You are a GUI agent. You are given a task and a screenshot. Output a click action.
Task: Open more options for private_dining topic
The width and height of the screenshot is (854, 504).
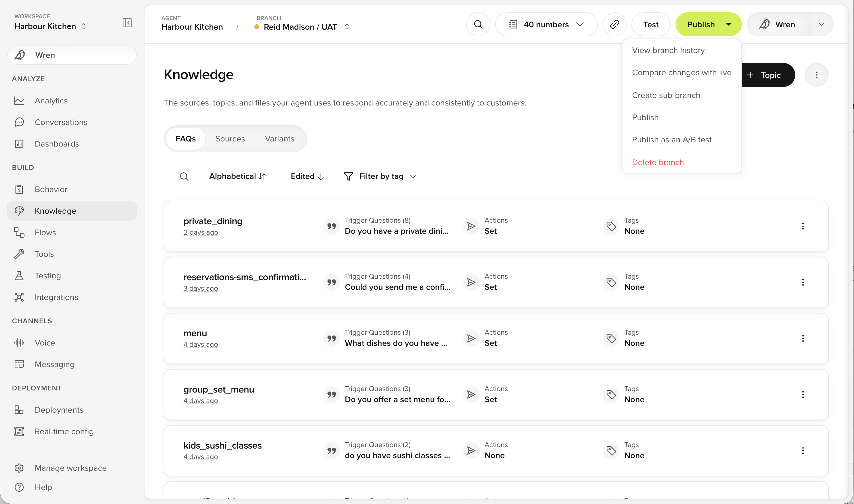(803, 226)
